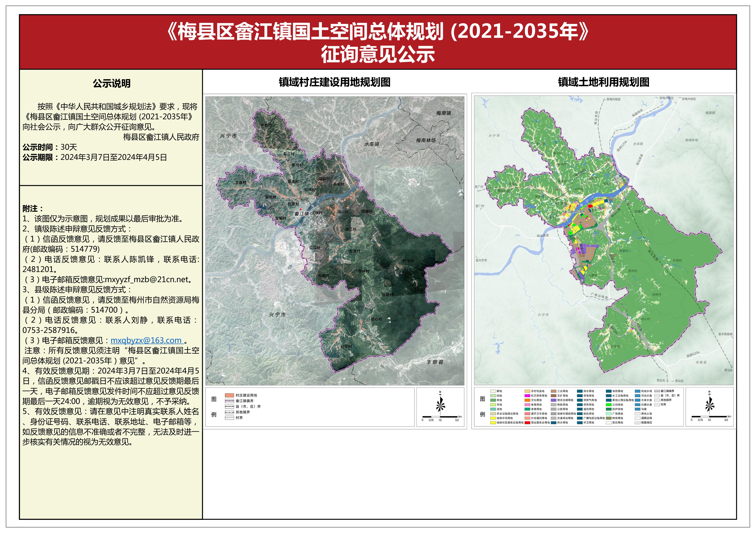Select the 村庄建设用地 legend symbol
Screen dimensions: 756x534
pyautogui.click(x=229, y=395)
